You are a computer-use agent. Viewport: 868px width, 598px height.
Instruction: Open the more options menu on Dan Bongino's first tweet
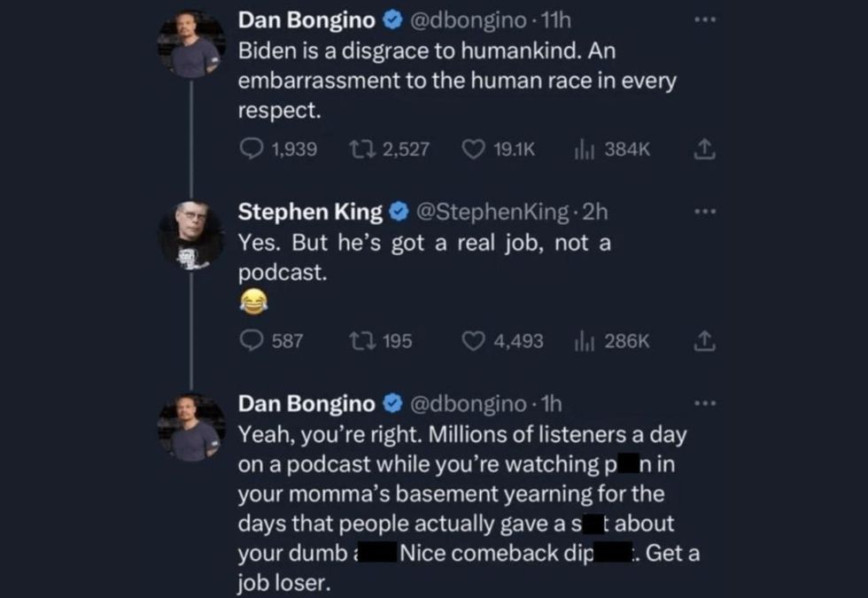click(705, 19)
